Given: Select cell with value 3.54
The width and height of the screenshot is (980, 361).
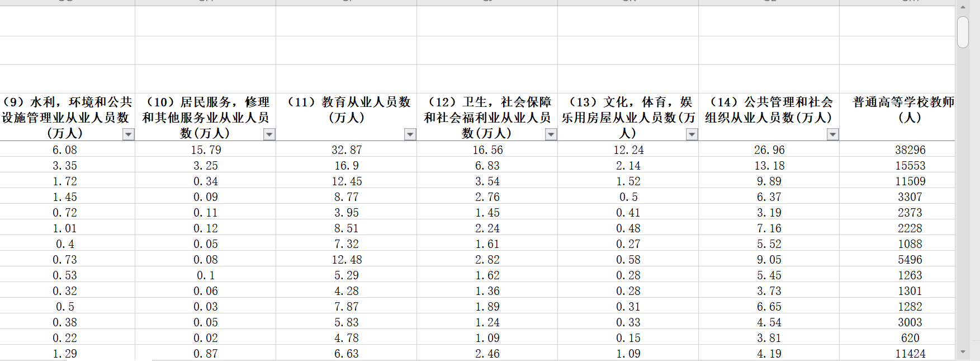Looking at the screenshot, I should [487, 181].
